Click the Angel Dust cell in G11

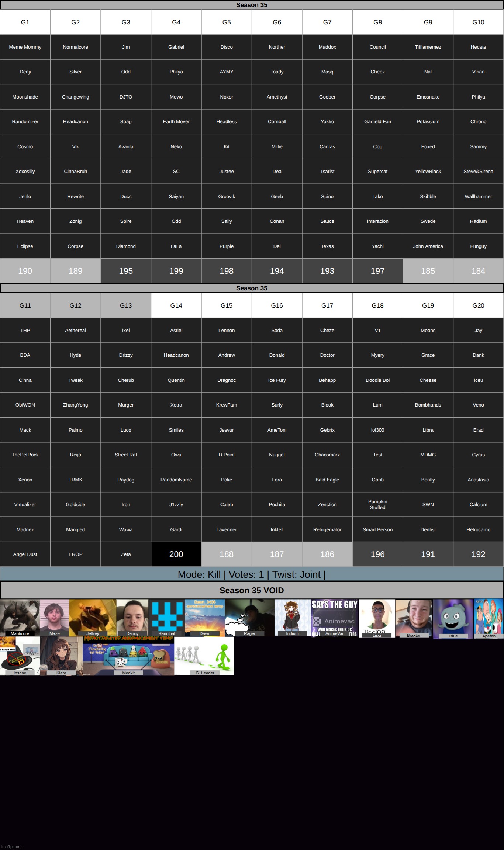25,554
